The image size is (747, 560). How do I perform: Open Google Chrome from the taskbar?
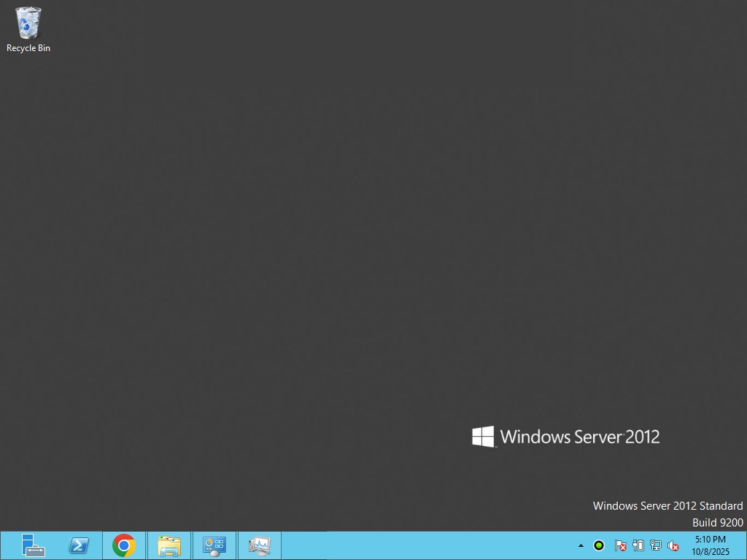124,545
